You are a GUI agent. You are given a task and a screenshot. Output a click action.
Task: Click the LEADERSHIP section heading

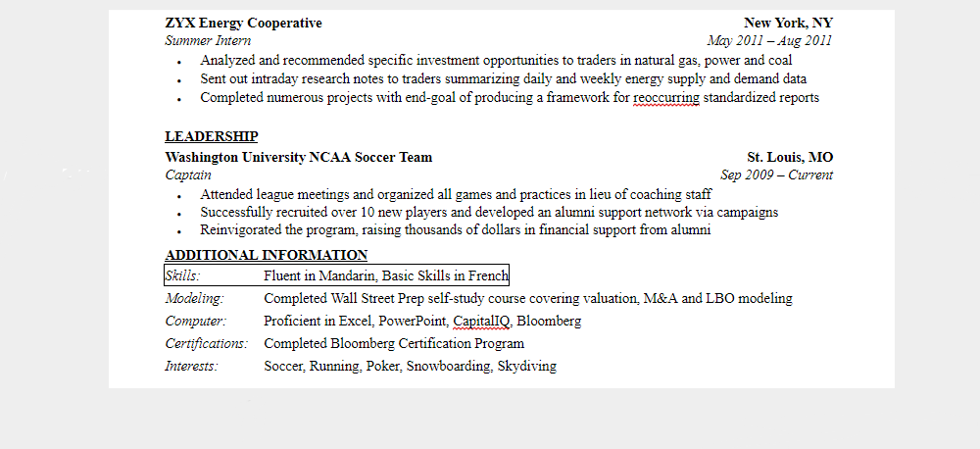pyautogui.click(x=211, y=136)
